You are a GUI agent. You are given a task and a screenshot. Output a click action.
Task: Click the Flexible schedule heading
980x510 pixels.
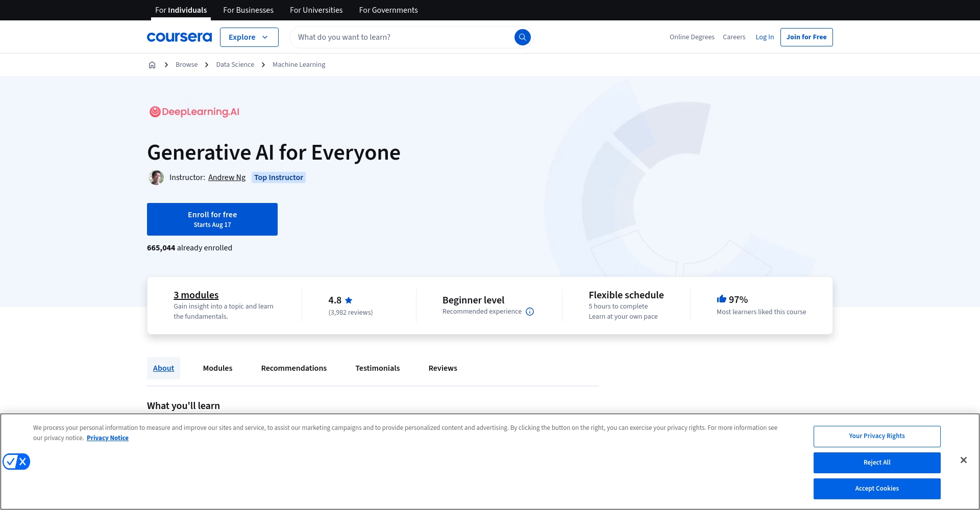626,295
